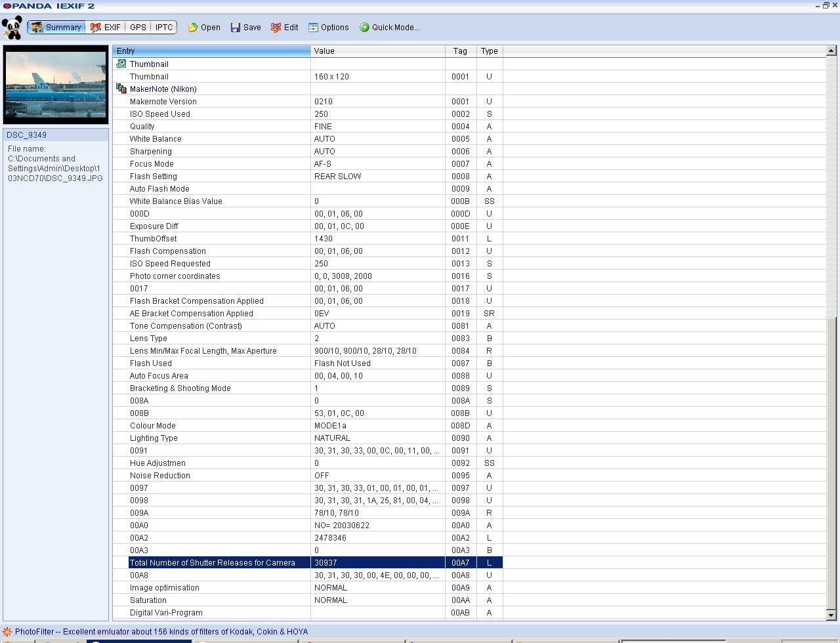Switch to the IPTC tab
The width and height of the screenshot is (840, 643).
tap(164, 28)
